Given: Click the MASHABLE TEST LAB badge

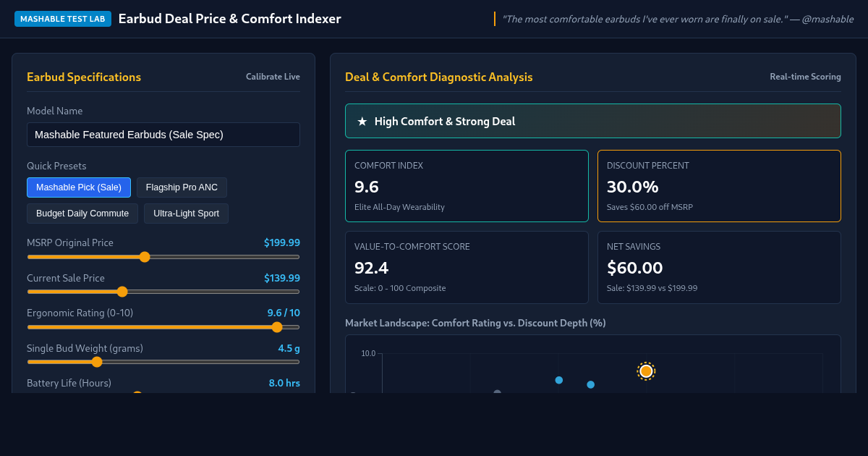Looking at the screenshot, I should coord(63,19).
